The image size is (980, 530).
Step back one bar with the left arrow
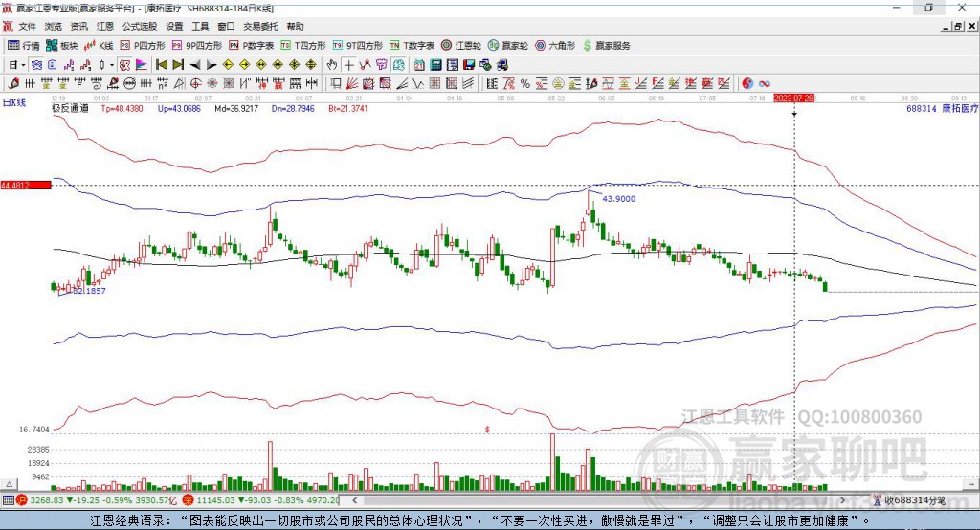click(x=195, y=65)
